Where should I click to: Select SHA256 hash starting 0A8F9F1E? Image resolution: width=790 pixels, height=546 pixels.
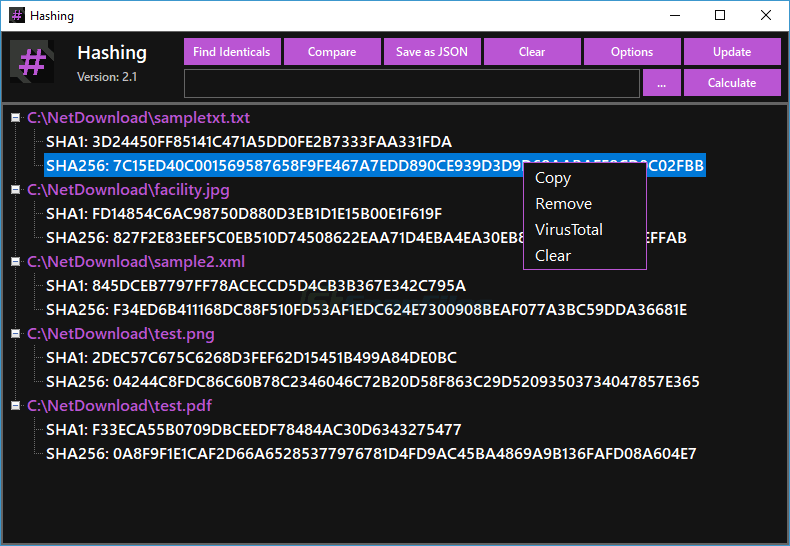coord(371,454)
